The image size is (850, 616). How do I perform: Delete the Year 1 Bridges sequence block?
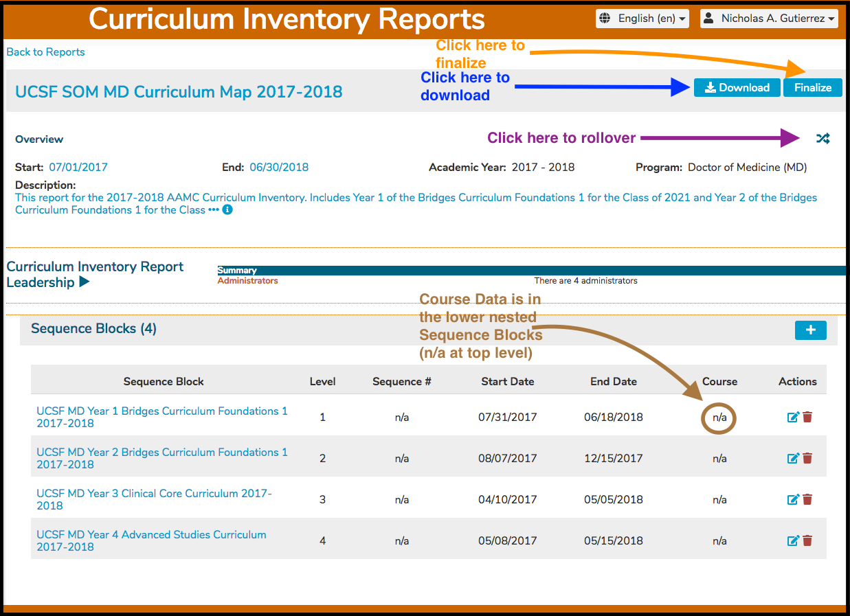[807, 417]
